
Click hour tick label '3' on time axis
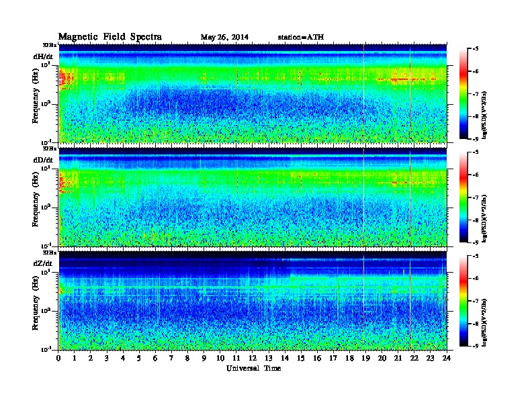coord(107,358)
